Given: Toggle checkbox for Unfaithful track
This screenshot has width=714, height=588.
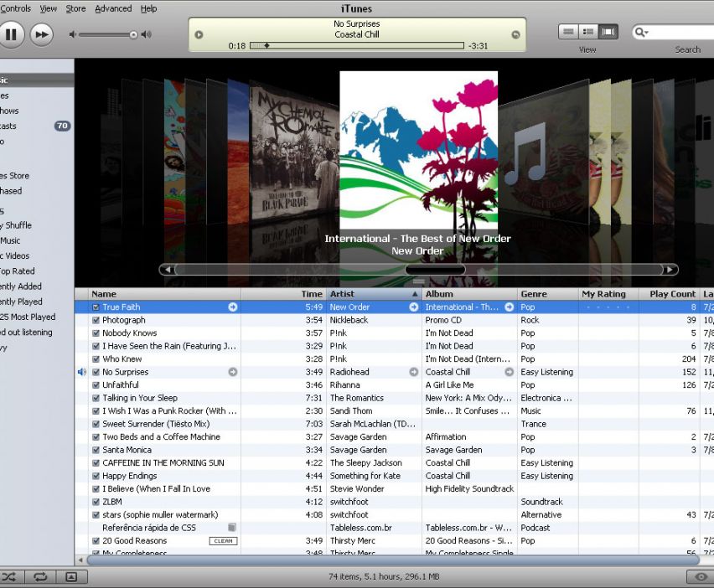Looking at the screenshot, I should (x=96, y=385).
